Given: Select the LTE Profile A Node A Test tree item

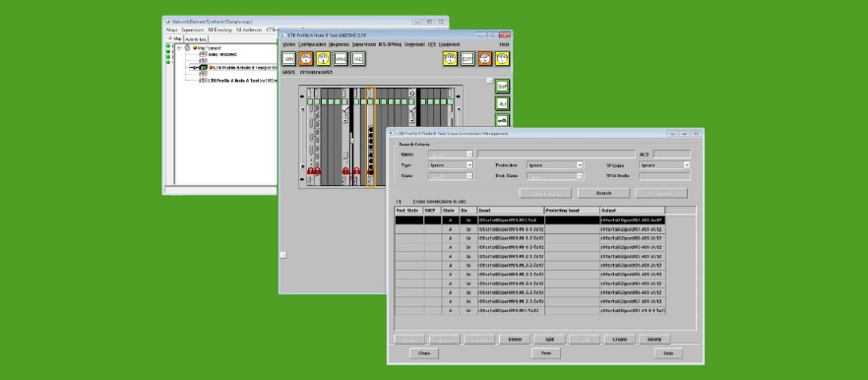Looking at the screenshot, I should tap(242, 81).
